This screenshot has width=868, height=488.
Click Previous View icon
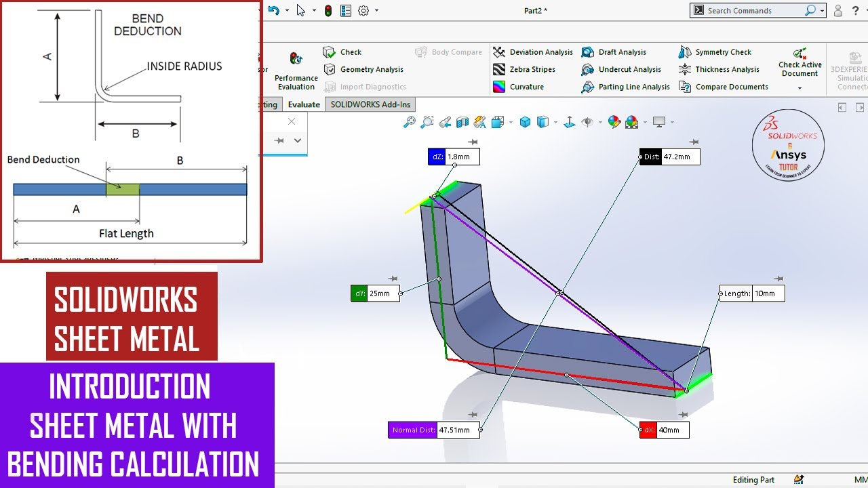tap(445, 122)
